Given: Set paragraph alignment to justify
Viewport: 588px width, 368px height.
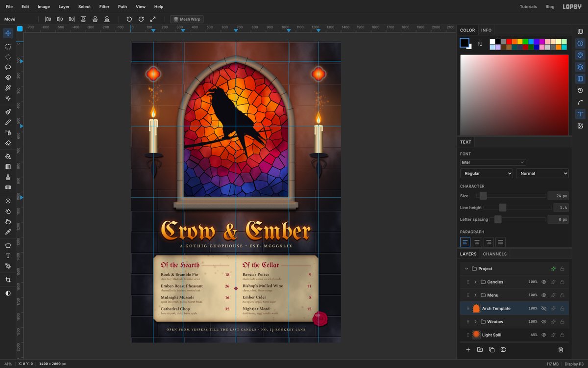Looking at the screenshot, I should point(500,242).
